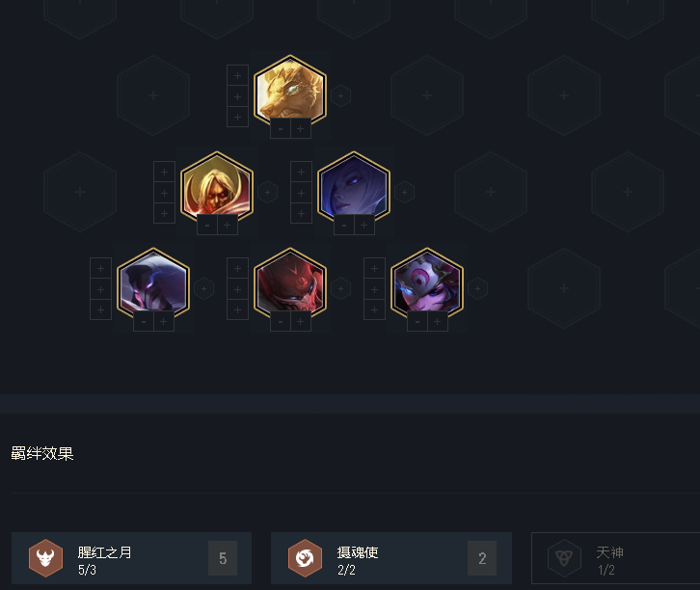
Task: Select the white-haired purple-eyed female champion
Action: point(354,187)
